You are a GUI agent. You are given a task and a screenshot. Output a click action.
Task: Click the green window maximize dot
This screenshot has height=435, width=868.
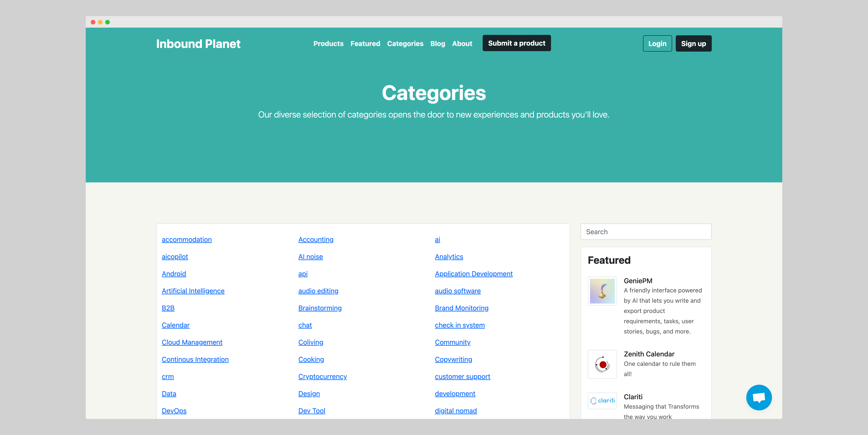click(x=108, y=22)
